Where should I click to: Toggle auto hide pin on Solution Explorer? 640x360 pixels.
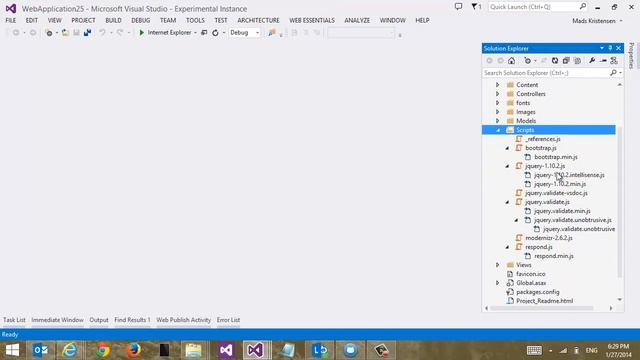click(610, 48)
